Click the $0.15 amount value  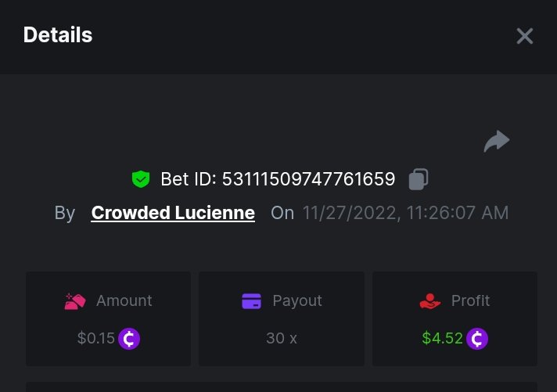[95, 339]
